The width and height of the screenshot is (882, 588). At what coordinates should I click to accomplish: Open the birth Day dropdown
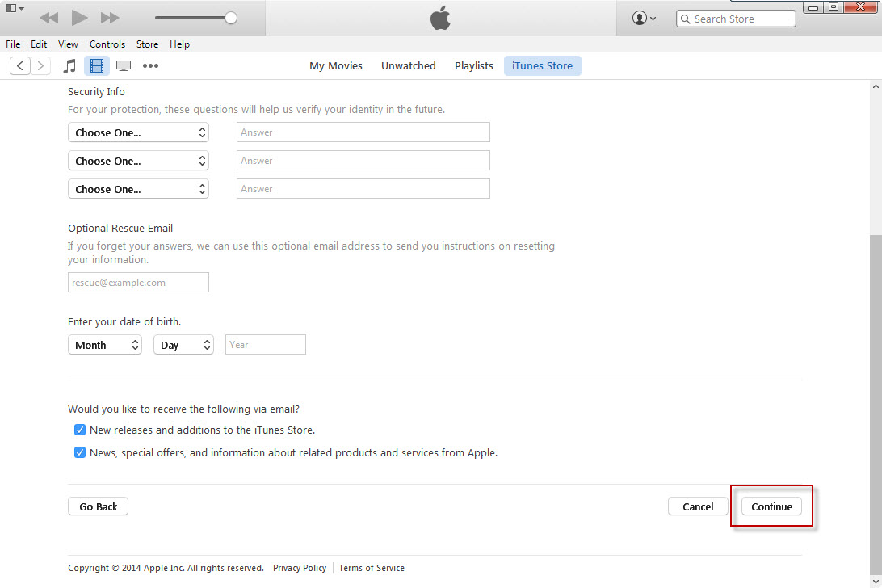pos(183,345)
